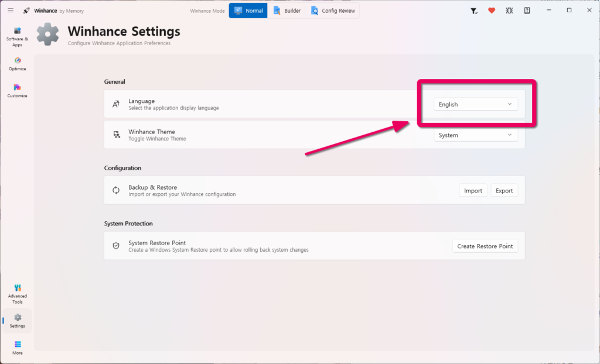Click the hamburger menu icon
The image size is (600, 364).
coord(11,11)
